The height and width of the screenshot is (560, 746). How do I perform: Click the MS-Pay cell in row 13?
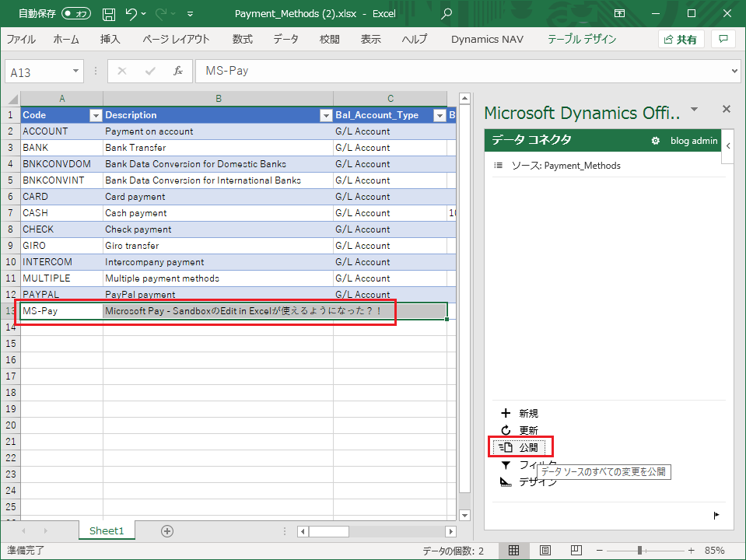(62, 311)
